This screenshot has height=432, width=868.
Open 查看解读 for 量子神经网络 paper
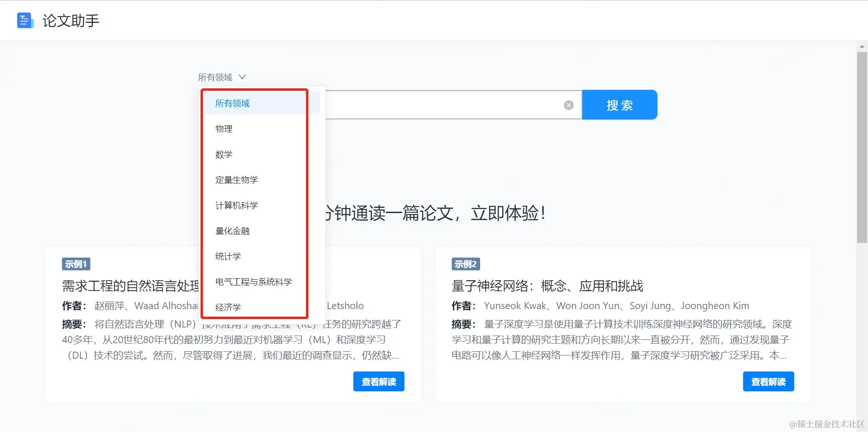point(768,381)
